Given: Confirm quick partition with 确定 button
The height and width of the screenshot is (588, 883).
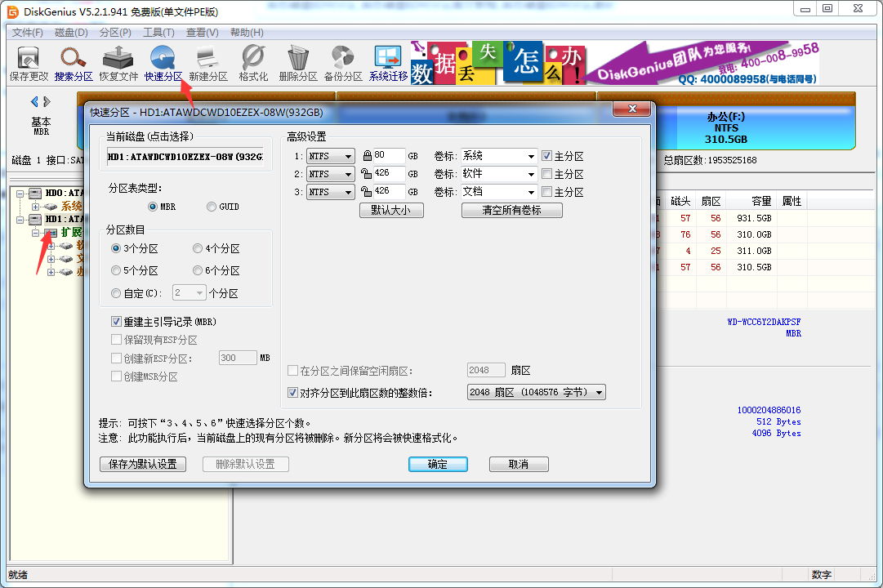Looking at the screenshot, I should [438, 464].
